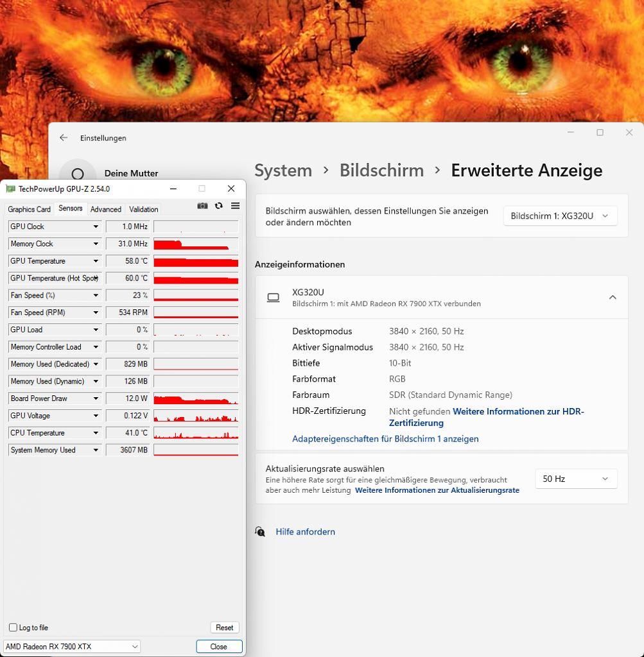Screen dimensions: 644x657
Task: Minimize the GPU-Z window
Action: (173, 189)
